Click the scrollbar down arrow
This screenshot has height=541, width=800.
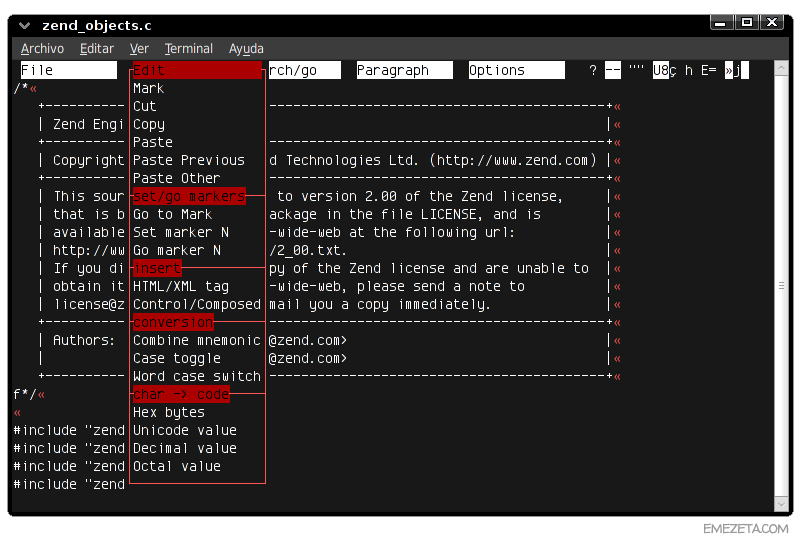point(781,504)
